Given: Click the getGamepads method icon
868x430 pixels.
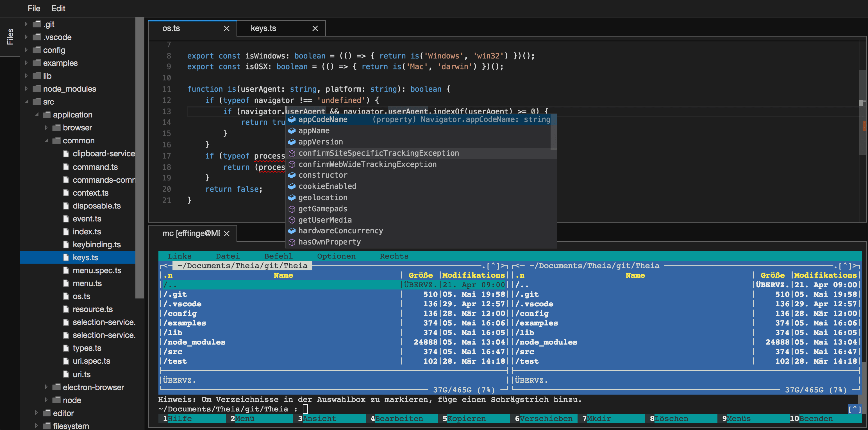Looking at the screenshot, I should pos(292,209).
